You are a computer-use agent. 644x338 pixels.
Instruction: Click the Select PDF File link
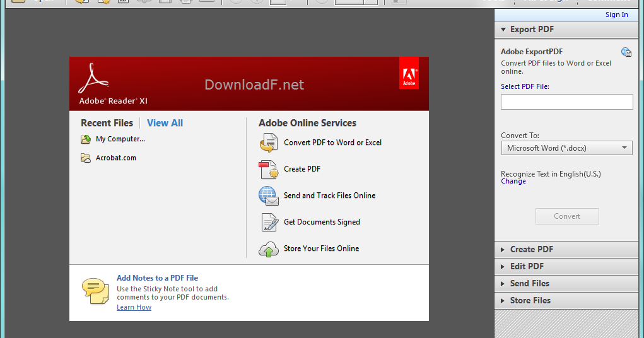(525, 86)
